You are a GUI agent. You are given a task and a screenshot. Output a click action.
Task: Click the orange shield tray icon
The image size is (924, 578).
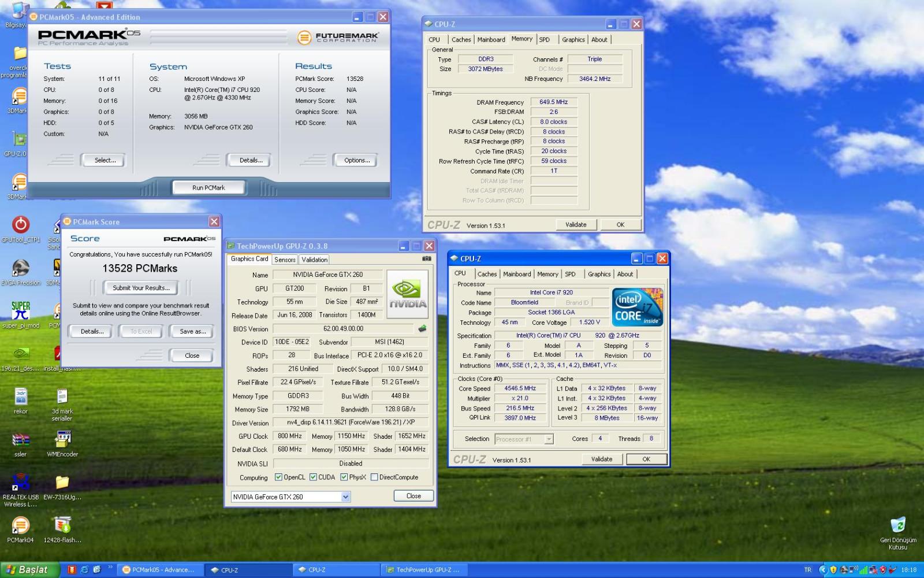[833, 570]
